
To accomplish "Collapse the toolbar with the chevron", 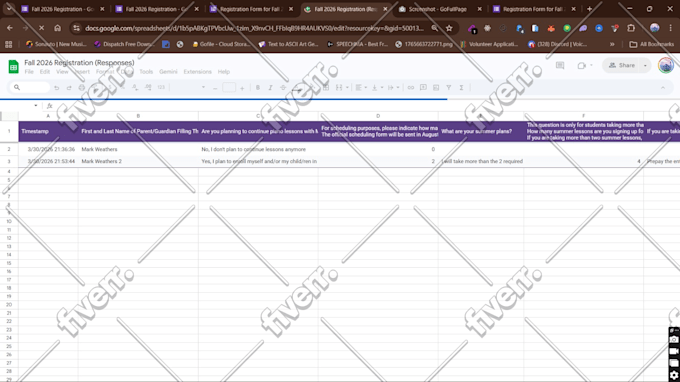I will (663, 88).
